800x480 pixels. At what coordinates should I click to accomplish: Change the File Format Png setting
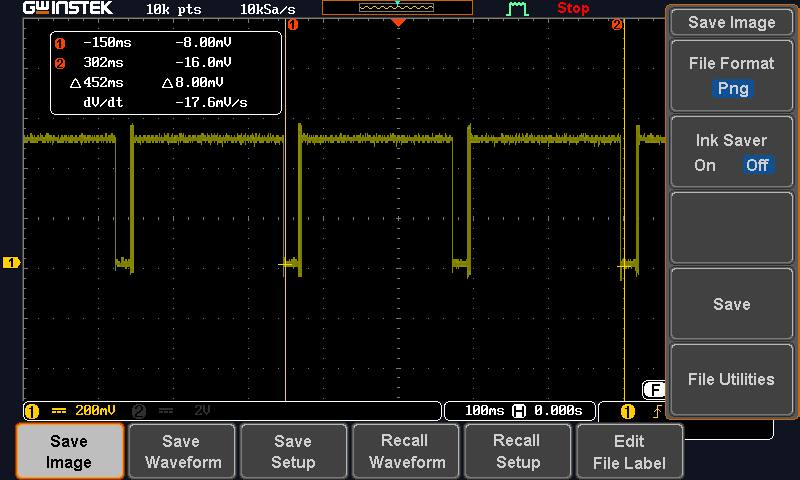point(733,89)
